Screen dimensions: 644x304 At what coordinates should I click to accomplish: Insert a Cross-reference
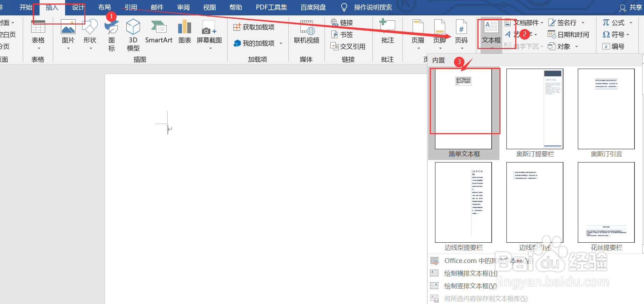[348, 46]
